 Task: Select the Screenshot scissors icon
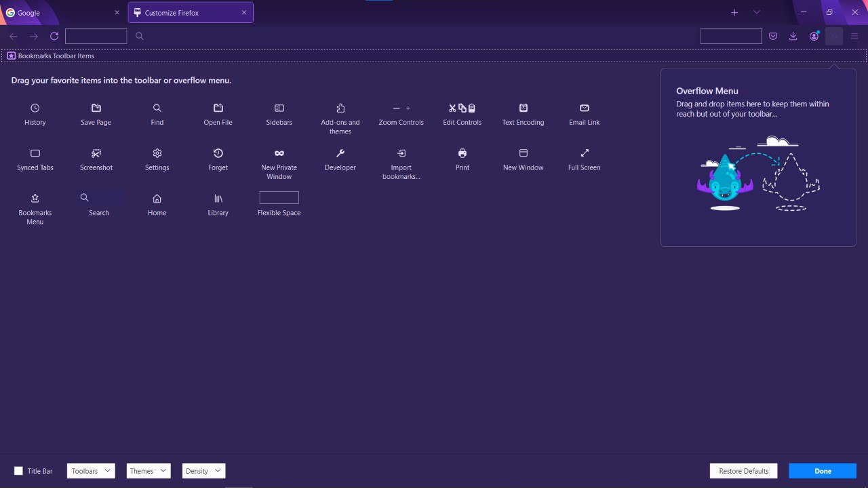[x=96, y=153]
